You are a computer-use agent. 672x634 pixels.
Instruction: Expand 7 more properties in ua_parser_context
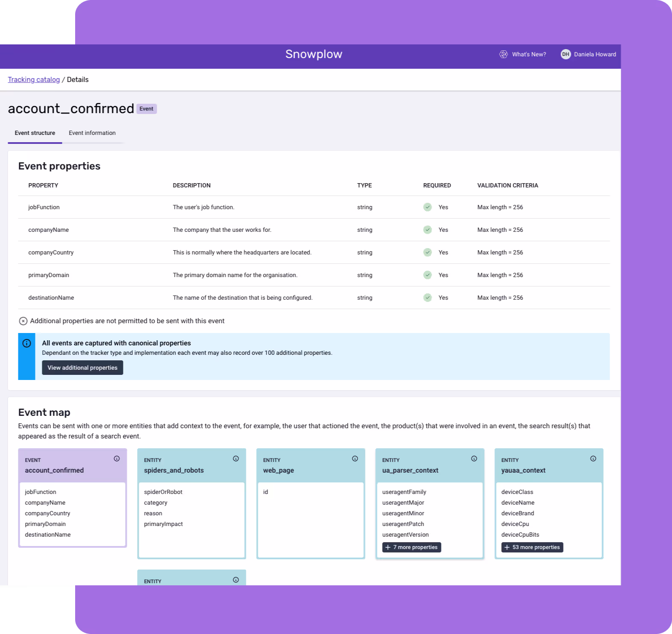[x=412, y=547]
